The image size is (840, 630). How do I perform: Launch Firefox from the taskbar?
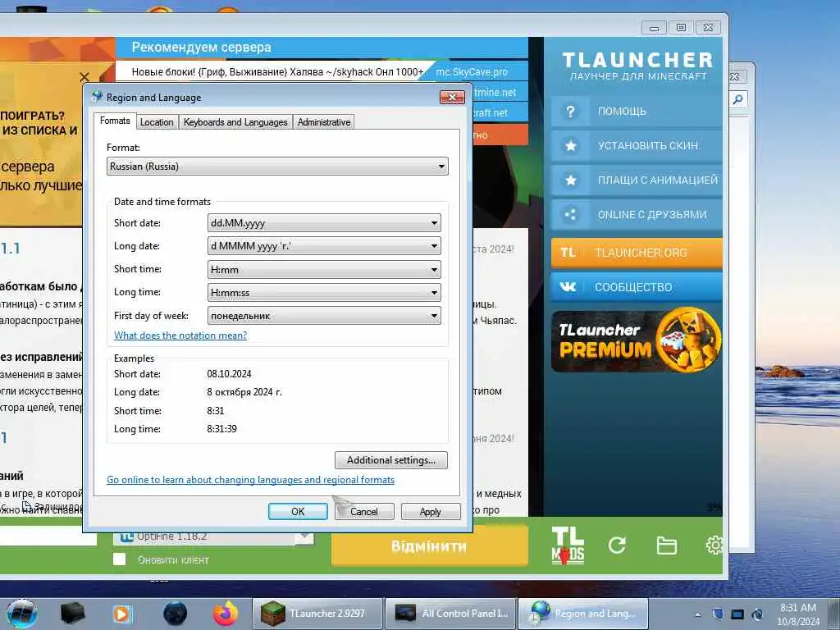(x=226, y=614)
